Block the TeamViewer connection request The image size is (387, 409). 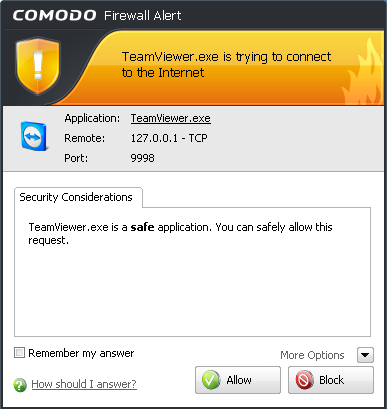click(331, 380)
